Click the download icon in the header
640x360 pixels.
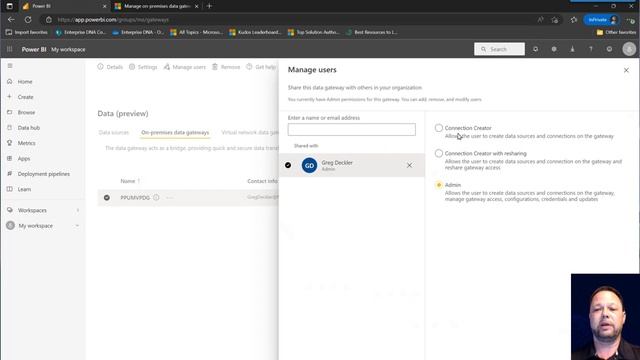click(x=572, y=49)
